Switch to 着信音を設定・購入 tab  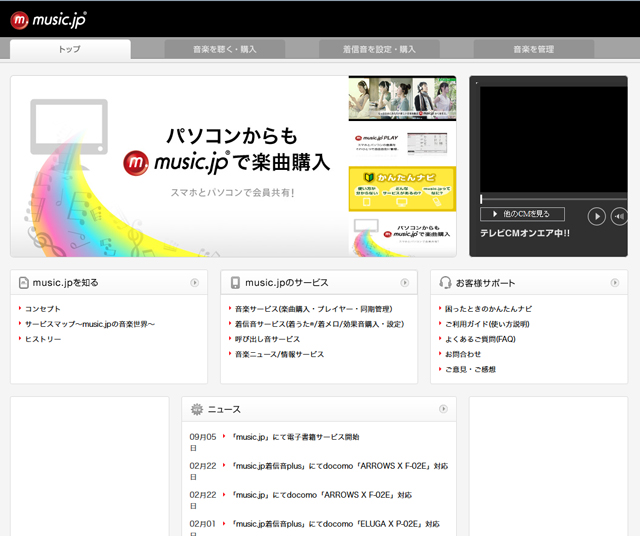click(x=379, y=49)
